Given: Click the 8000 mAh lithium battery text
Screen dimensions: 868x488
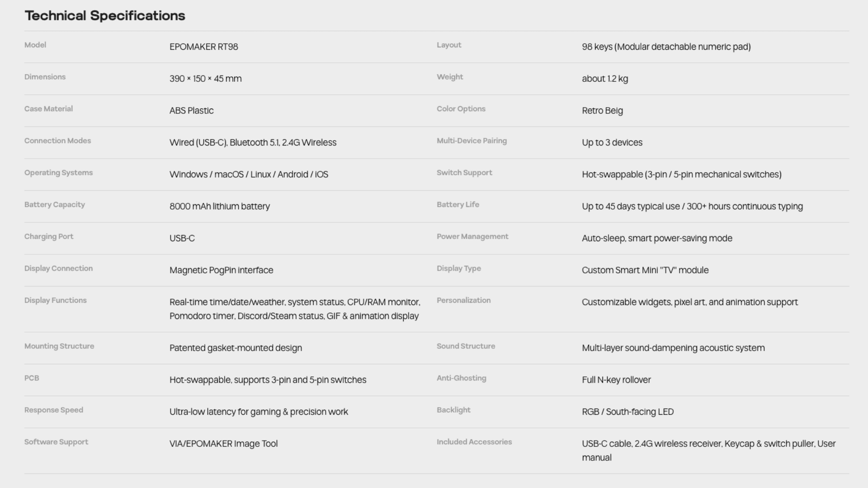Looking at the screenshot, I should point(219,206).
